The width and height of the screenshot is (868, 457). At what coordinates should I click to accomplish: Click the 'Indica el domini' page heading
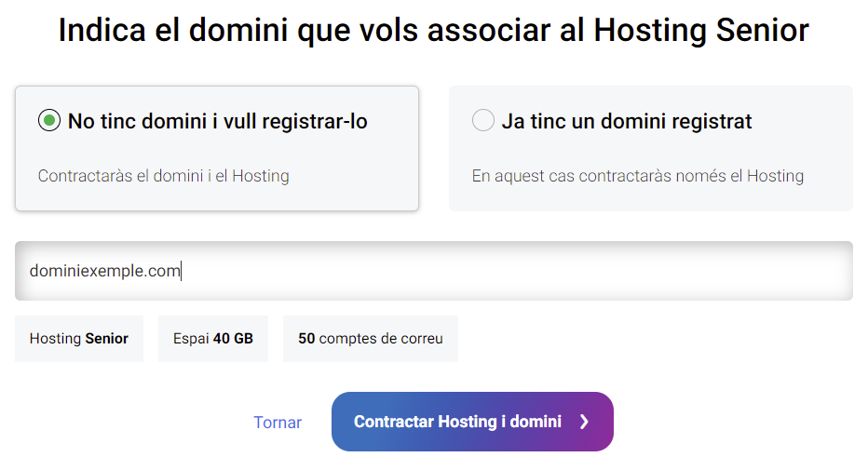click(433, 30)
